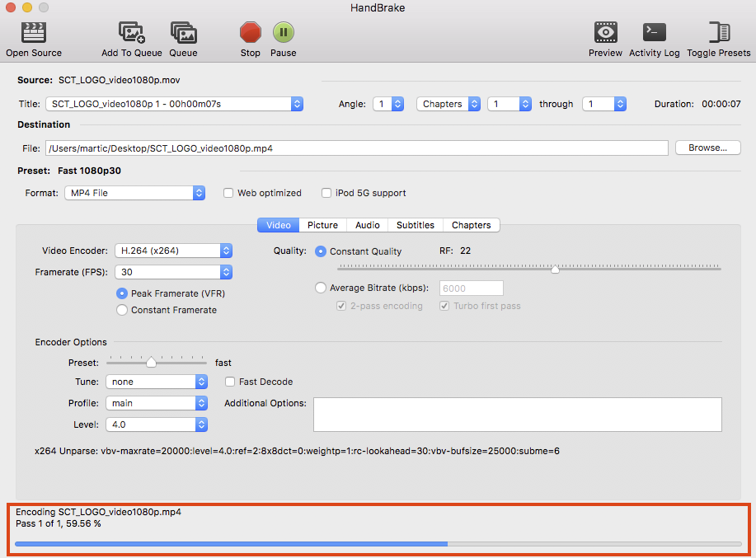Enable Web optimized checkbox
Image resolution: width=756 pixels, height=558 pixels.
(x=228, y=193)
